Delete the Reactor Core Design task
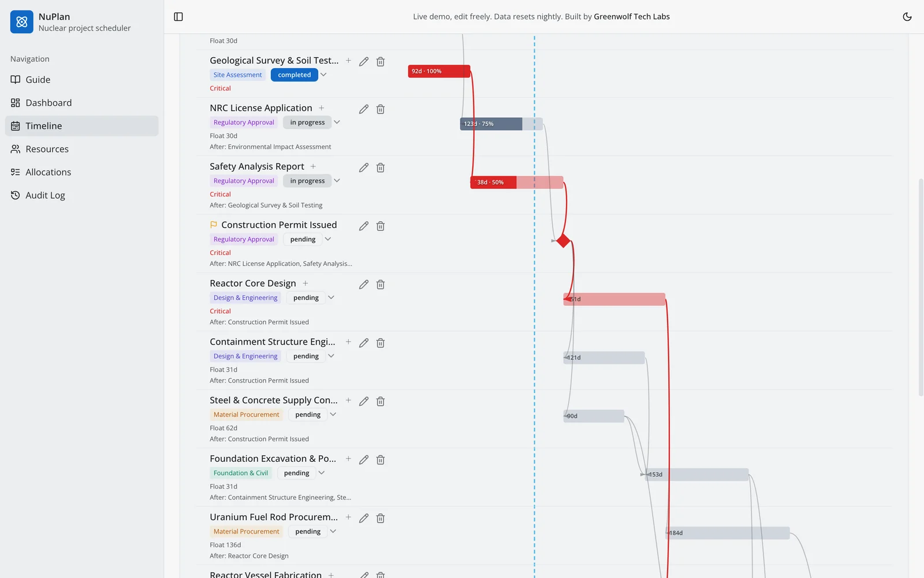The image size is (924, 578). coord(381,284)
